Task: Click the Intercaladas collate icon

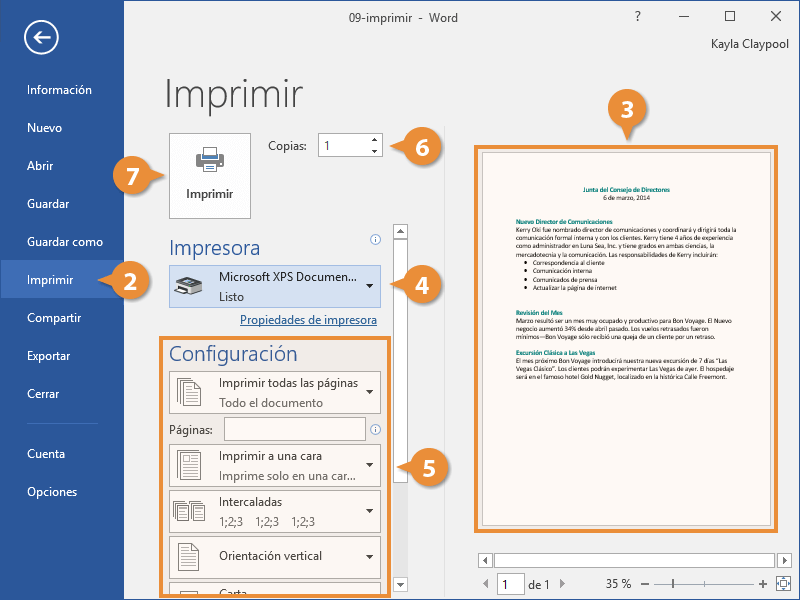Action: (x=189, y=511)
